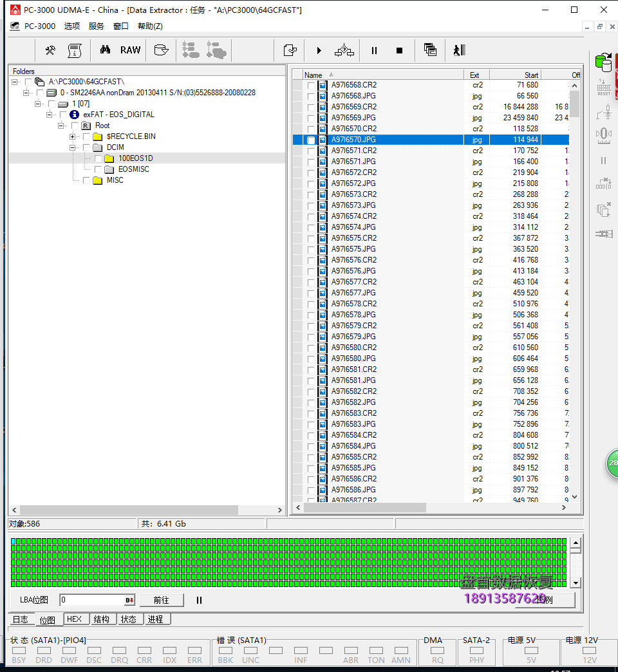This screenshot has width=618, height=672.
Task: Click the LBA field red D marker icon
Action: click(x=129, y=600)
